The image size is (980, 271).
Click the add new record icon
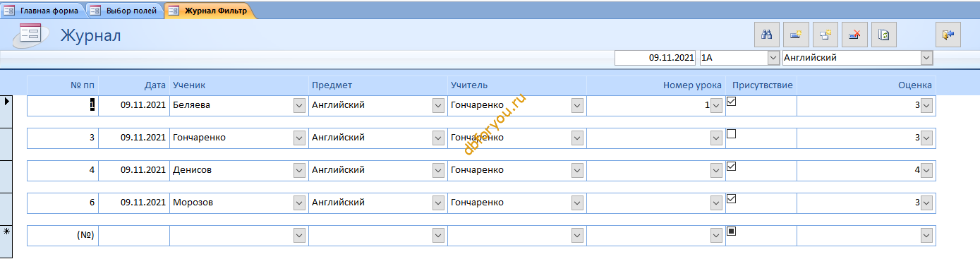click(x=796, y=34)
